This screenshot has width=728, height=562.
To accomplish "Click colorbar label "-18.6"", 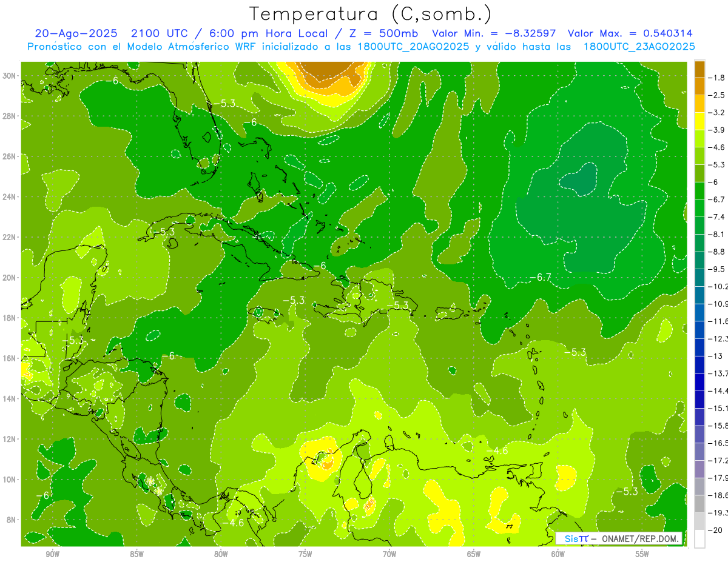I will (718, 496).
